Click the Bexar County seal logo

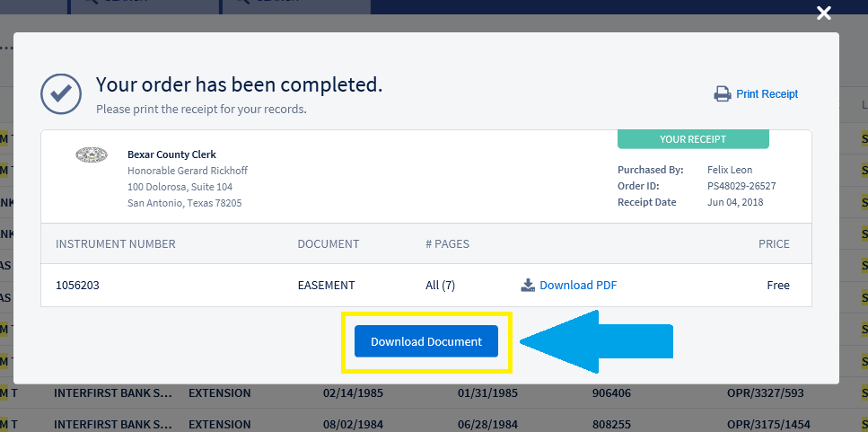(x=92, y=155)
